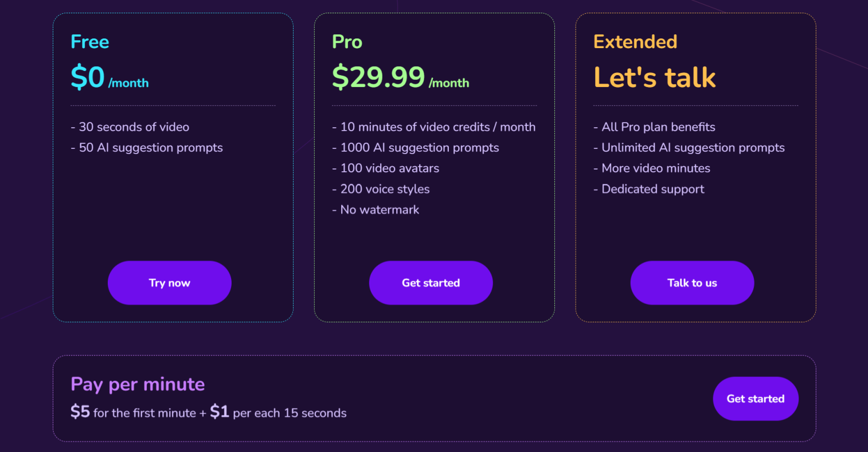This screenshot has width=868, height=452.
Task: Click the All Pro plan benefits line
Action: click(x=654, y=127)
